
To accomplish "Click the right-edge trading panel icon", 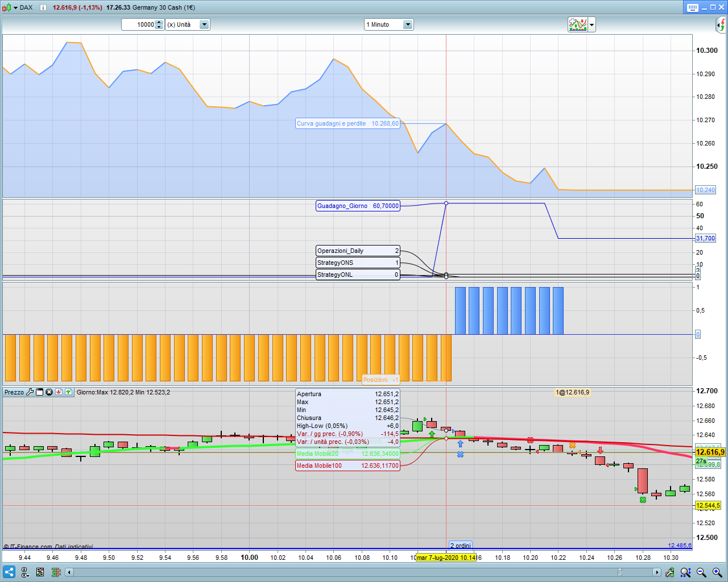I will [x=721, y=25].
